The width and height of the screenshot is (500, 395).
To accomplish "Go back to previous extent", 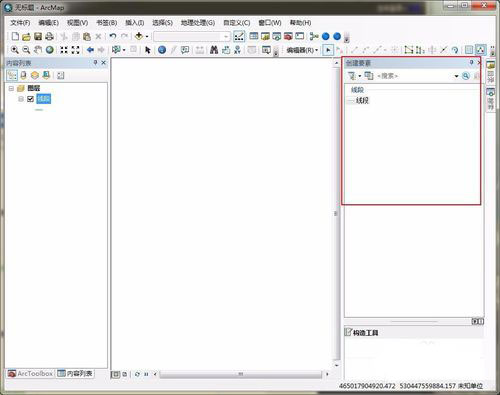I will click(90, 50).
